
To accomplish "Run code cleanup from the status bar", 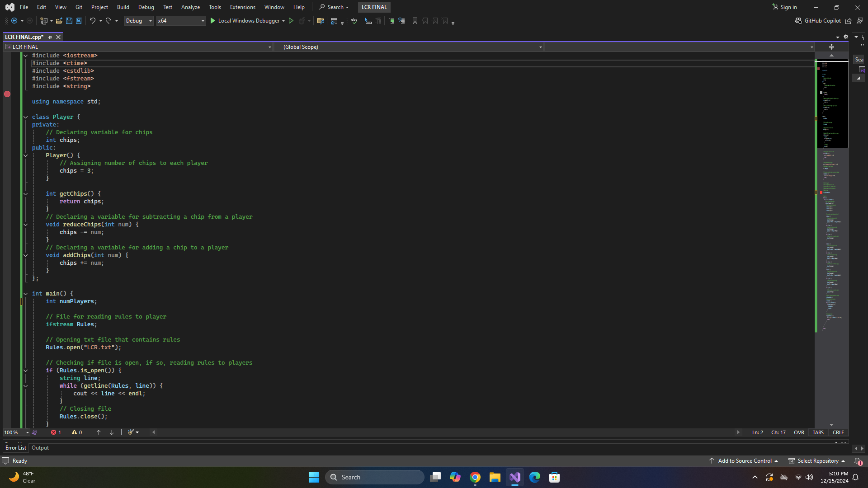I will (130, 432).
